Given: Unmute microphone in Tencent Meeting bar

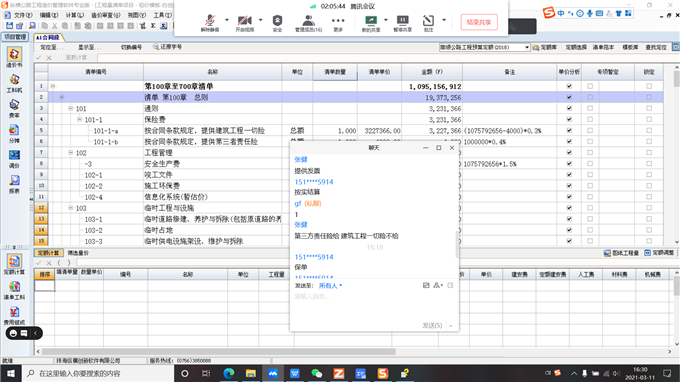Looking at the screenshot, I should [210, 23].
